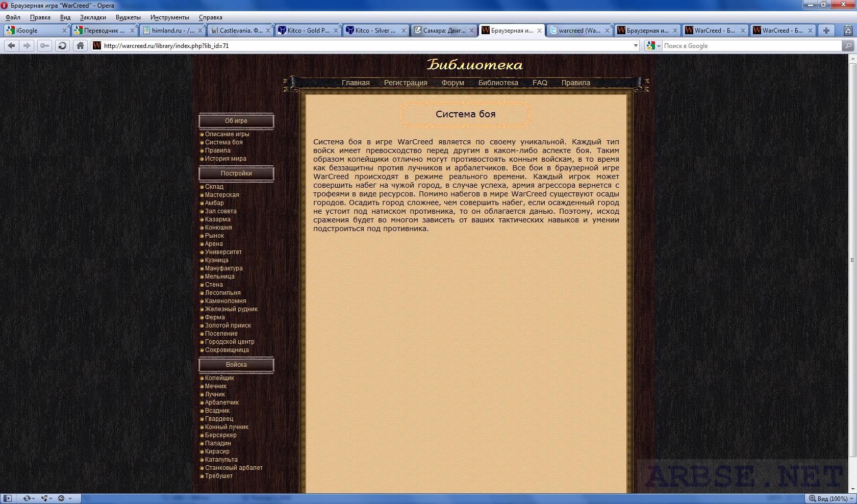Click the Регистрация navigation link
This screenshot has height=504, width=857.
406,83
